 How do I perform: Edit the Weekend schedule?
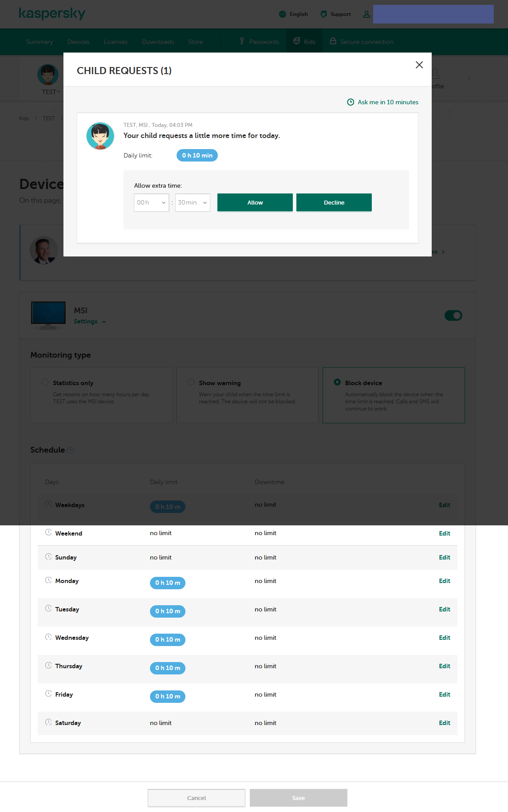click(x=445, y=533)
